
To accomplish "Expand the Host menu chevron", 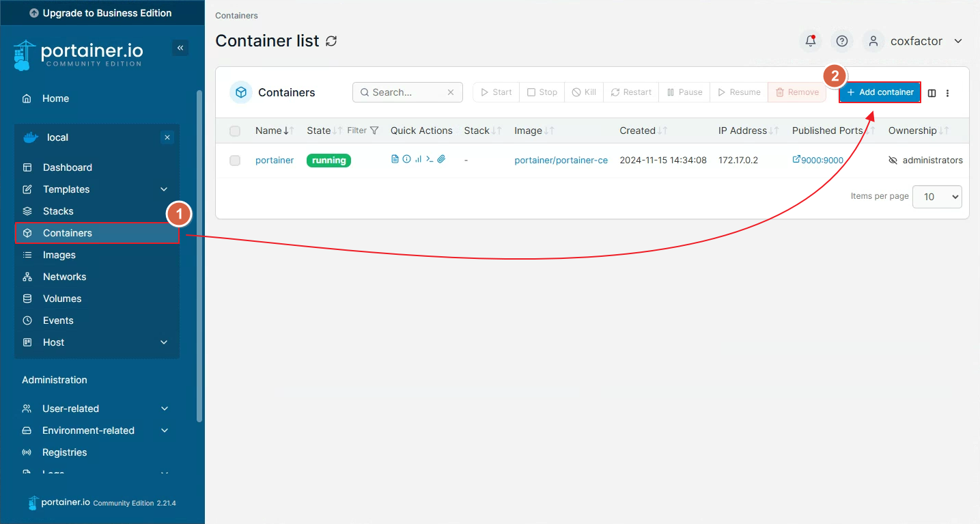I will click(164, 342).
